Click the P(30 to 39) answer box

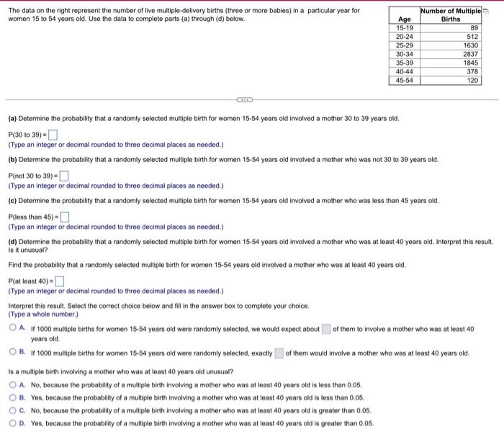click(x=53, y=135)
